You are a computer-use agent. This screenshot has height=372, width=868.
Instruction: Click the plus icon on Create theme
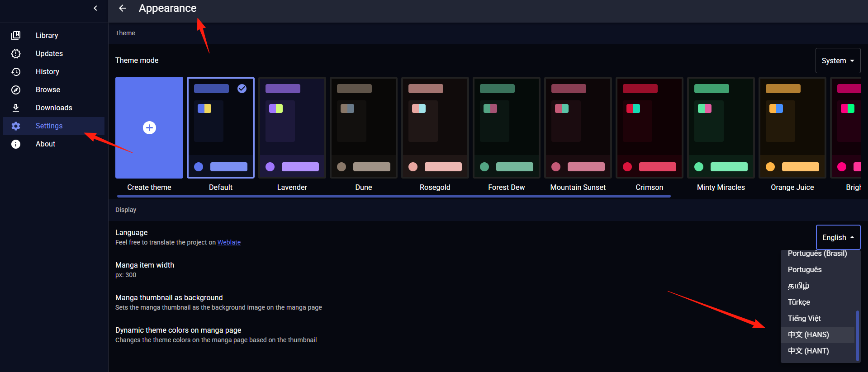tap(149, 128)
